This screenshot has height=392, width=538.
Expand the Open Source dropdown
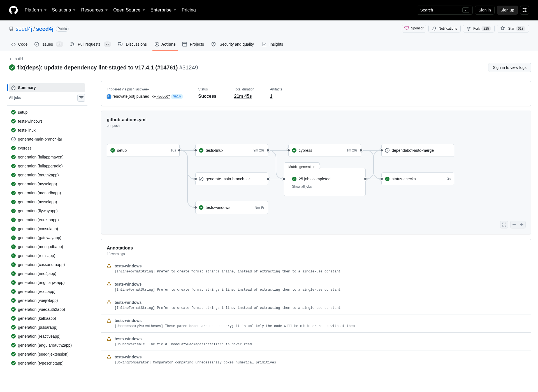129,10
